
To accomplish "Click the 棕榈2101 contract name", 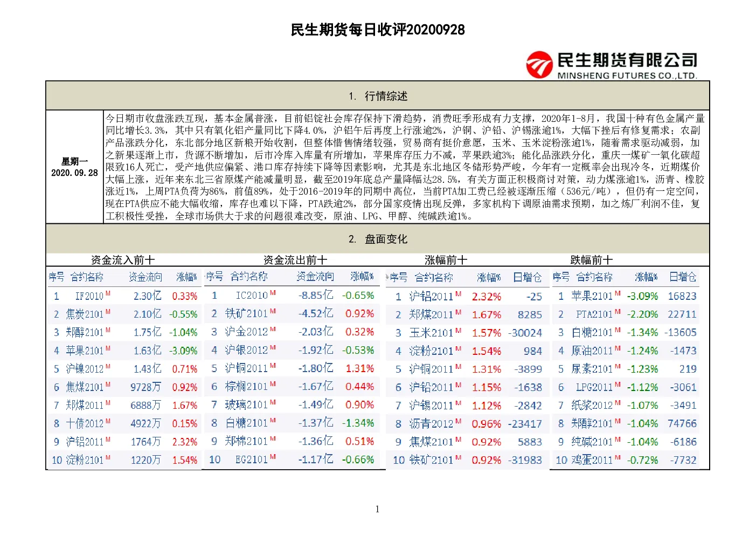I will click(x=246, y=386).
